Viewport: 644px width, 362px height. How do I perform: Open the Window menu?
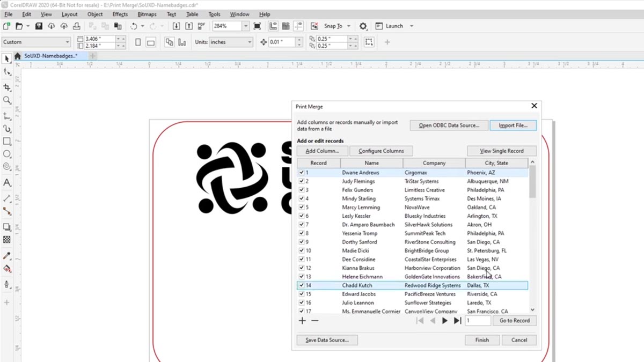[239, 14]
